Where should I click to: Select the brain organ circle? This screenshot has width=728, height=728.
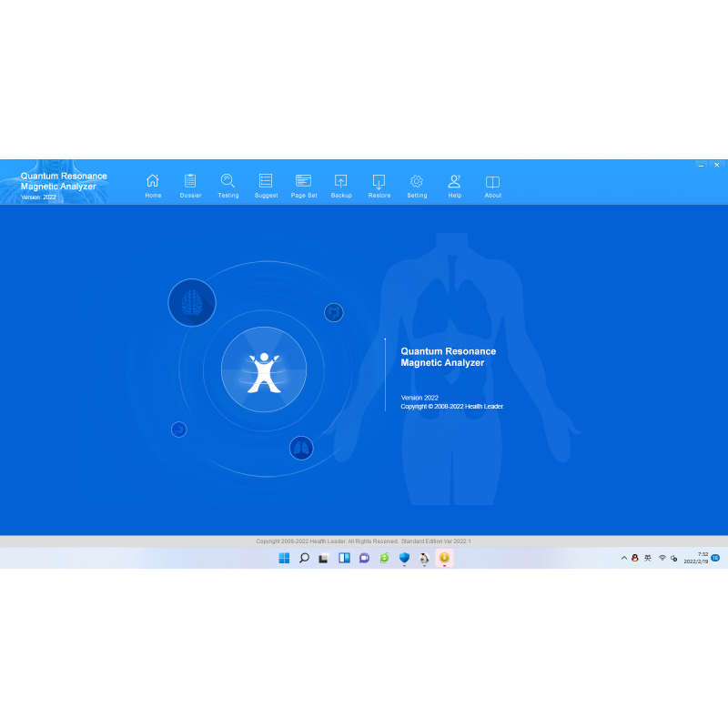(192, 303)
